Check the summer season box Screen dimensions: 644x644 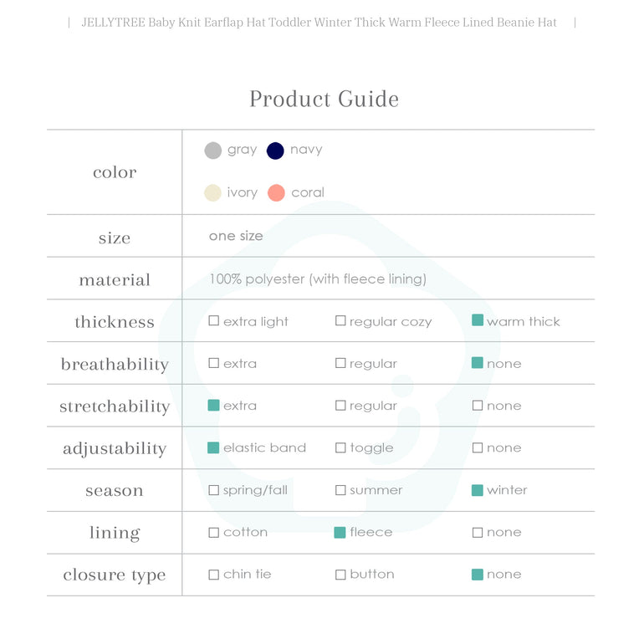pyautogui.click(x=340, y=490)
